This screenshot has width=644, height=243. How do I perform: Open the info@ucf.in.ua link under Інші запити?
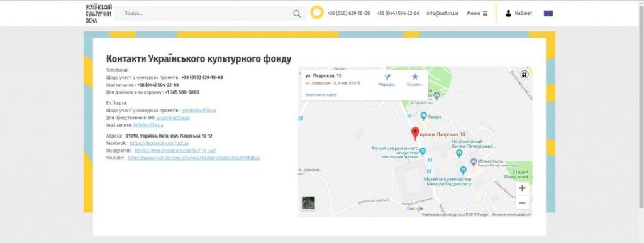click(148, 125)
